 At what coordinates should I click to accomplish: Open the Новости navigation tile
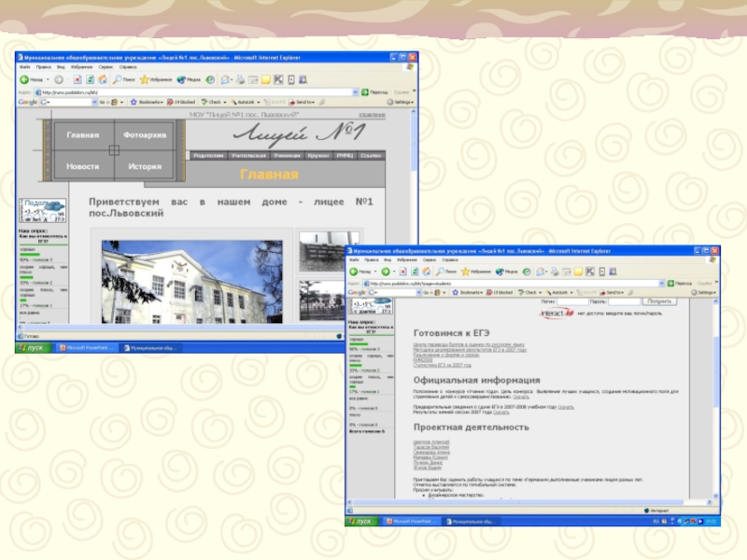[x=82, y=166]
